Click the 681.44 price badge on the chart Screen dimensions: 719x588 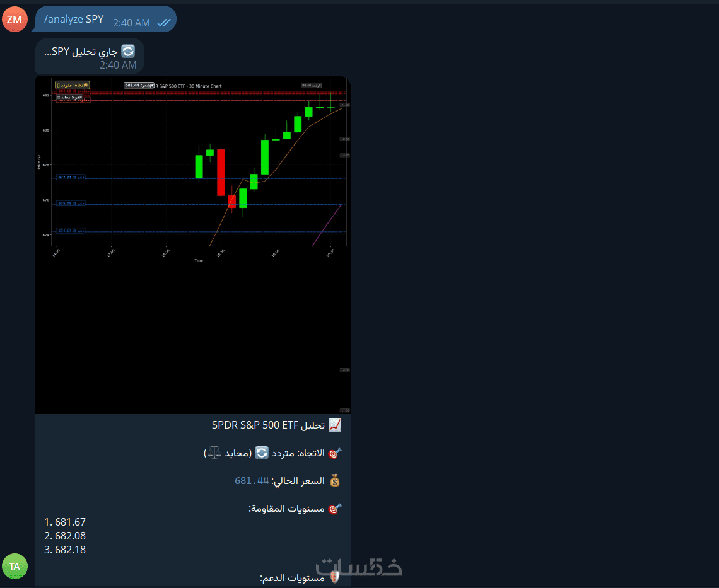pyautogui.click(x=139, y=85)
